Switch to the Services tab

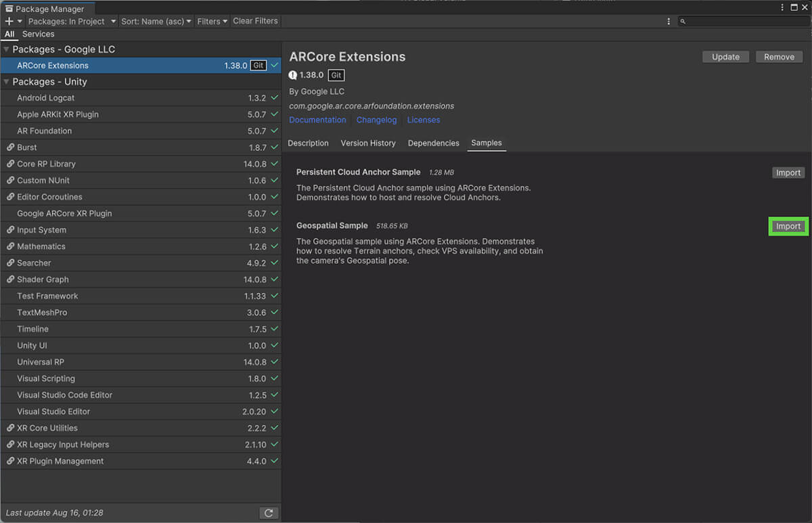tap(39, 34)
